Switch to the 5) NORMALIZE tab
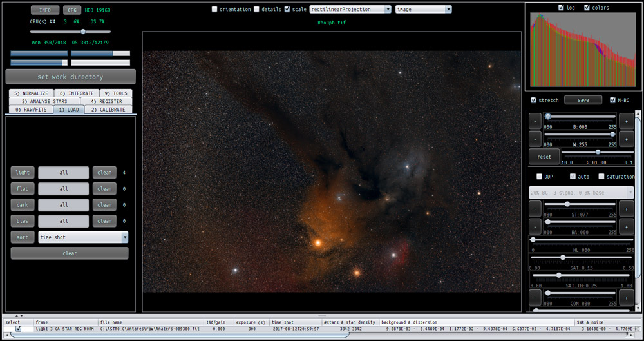Image resolution: width=644 pixels, height=341 pixels. [31, 93]
